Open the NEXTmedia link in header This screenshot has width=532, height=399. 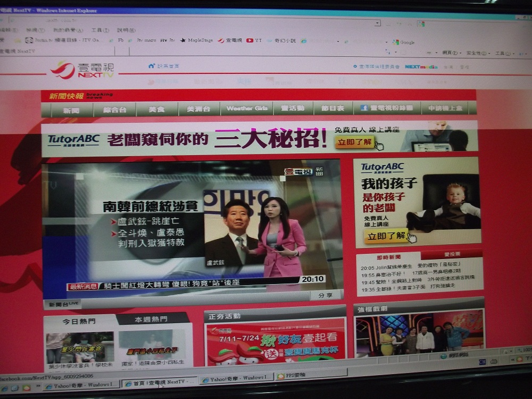click(421, 67)
